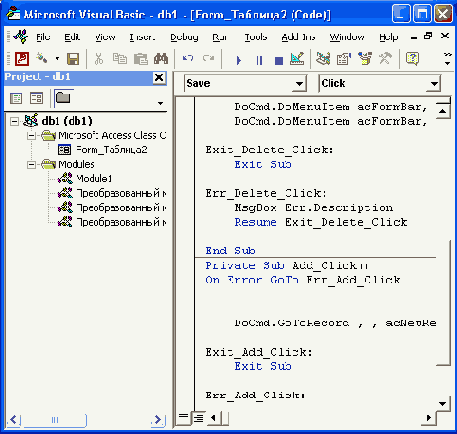Open Visual Basic Help icon

click(412, 59)
